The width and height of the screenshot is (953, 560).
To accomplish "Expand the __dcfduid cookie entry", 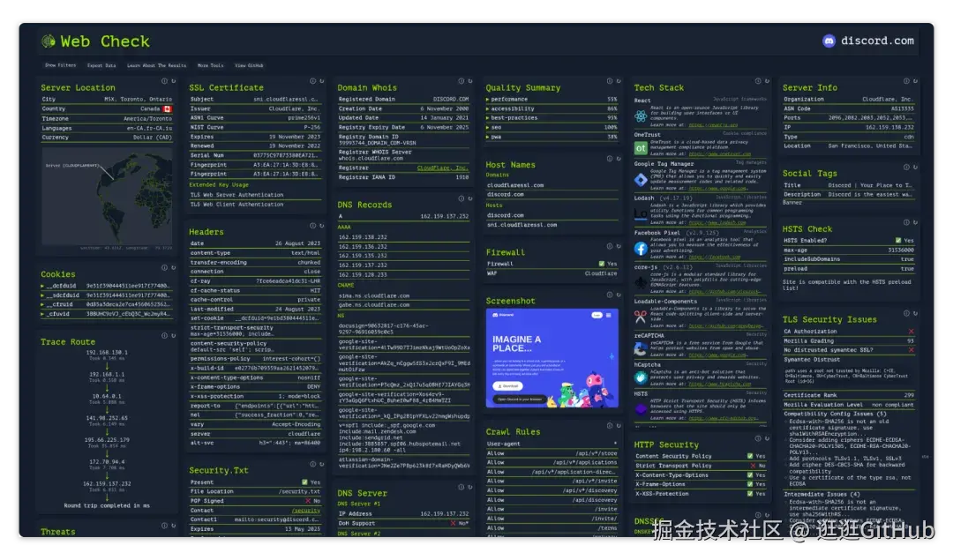I will pos(43,286).
